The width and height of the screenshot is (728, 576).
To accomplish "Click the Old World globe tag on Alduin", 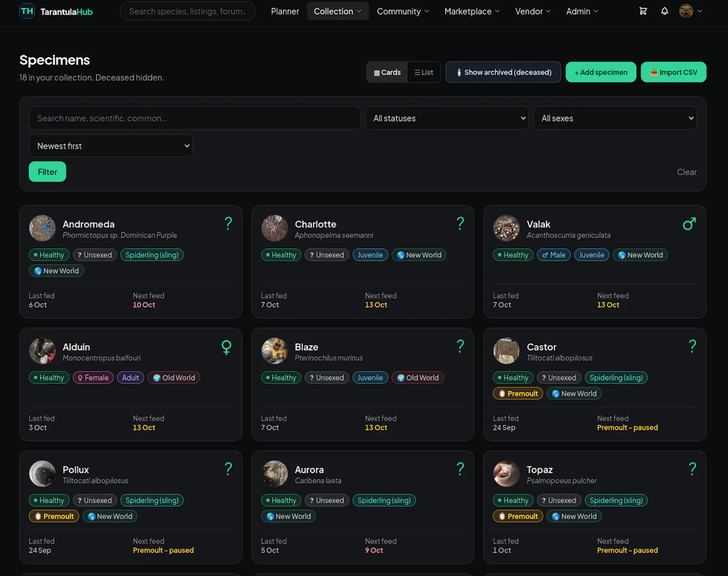I will [174, 377].
